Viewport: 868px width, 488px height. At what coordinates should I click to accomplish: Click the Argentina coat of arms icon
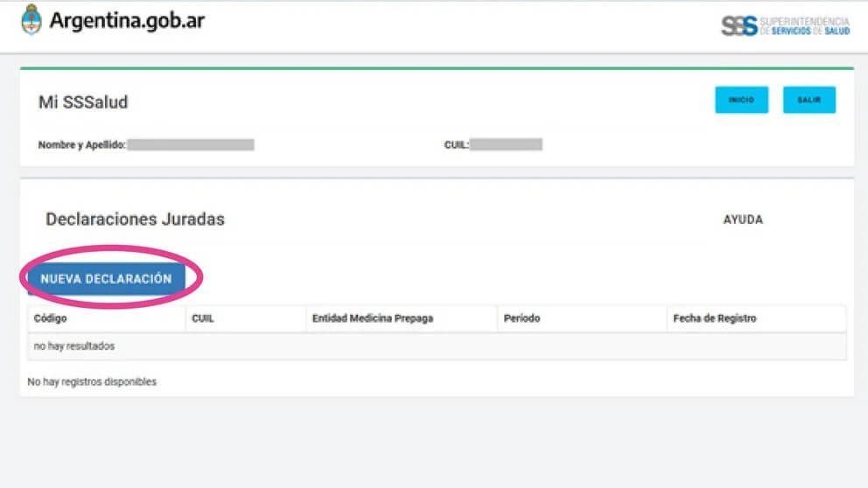[x=31, y=20]
